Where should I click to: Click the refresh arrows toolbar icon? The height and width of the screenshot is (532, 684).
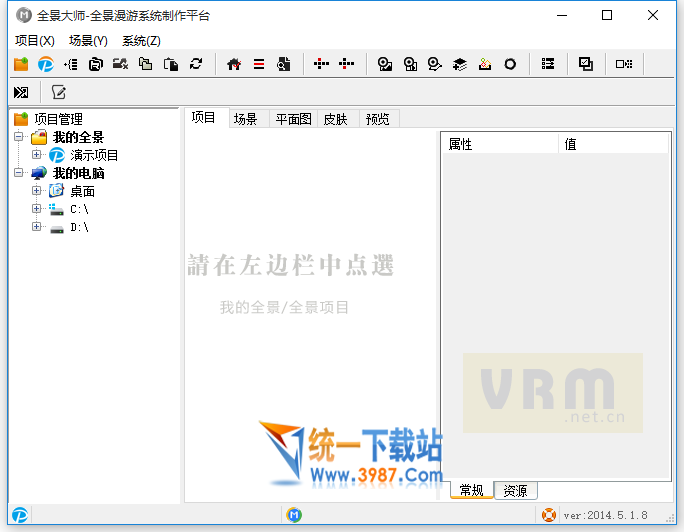pos(196,64)
